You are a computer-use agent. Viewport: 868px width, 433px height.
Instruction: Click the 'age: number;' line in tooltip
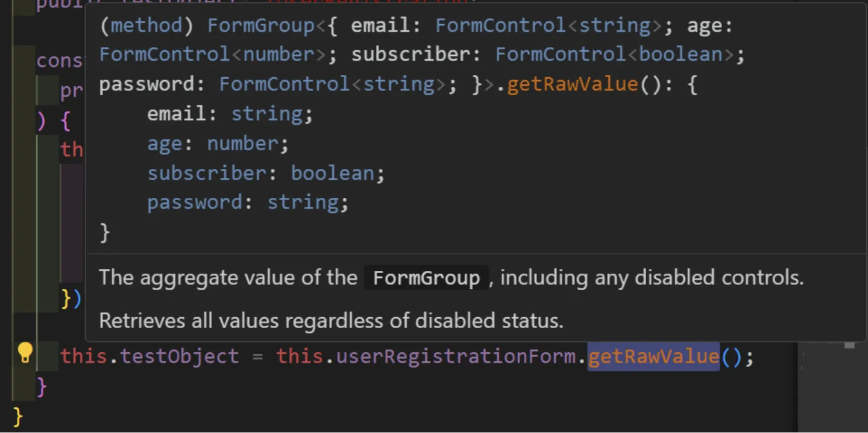[218, 144]
